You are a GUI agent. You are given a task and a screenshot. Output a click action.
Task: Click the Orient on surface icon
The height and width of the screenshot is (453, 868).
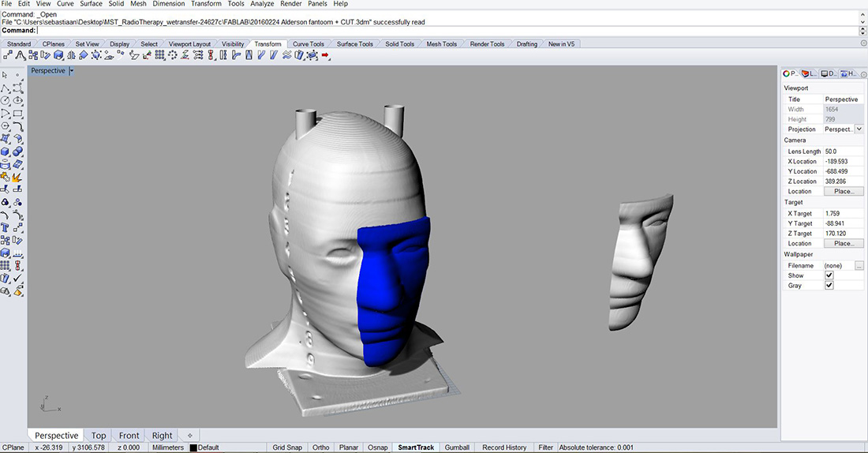tap(109, 55)
